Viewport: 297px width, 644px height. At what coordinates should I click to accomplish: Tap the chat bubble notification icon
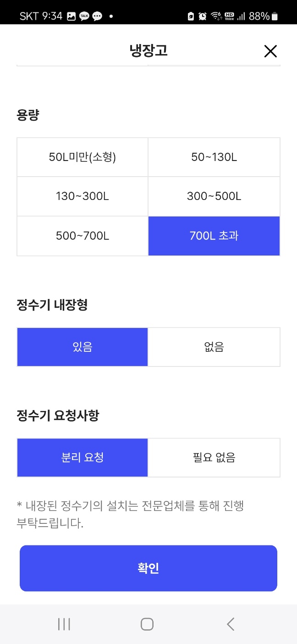[x=97, y=16]
